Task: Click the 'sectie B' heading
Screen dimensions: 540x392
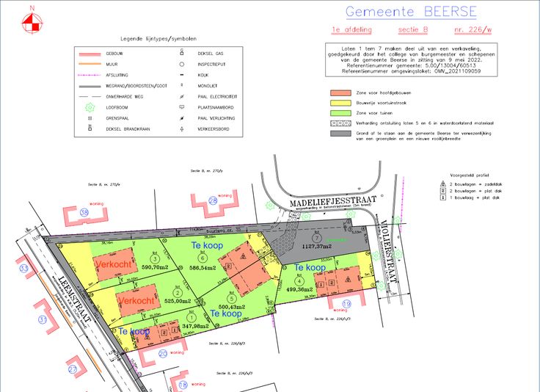Action: 412,29
